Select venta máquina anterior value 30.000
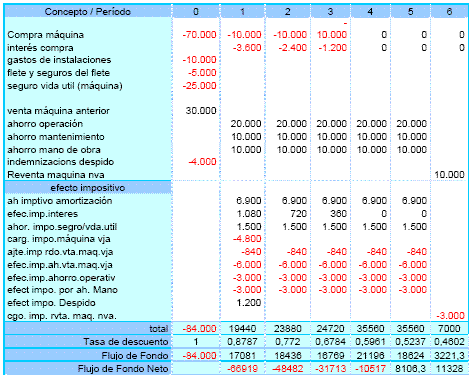The width and height of the screenshot is (472, 377). point(201,111)
